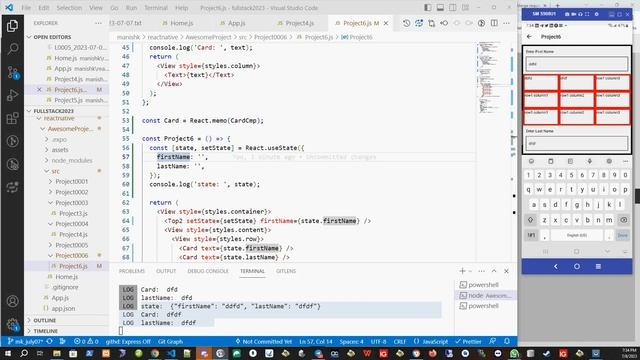This screenshot has width=640, height=360.
Task: Collapse the src folder
Action: [55, 171]
